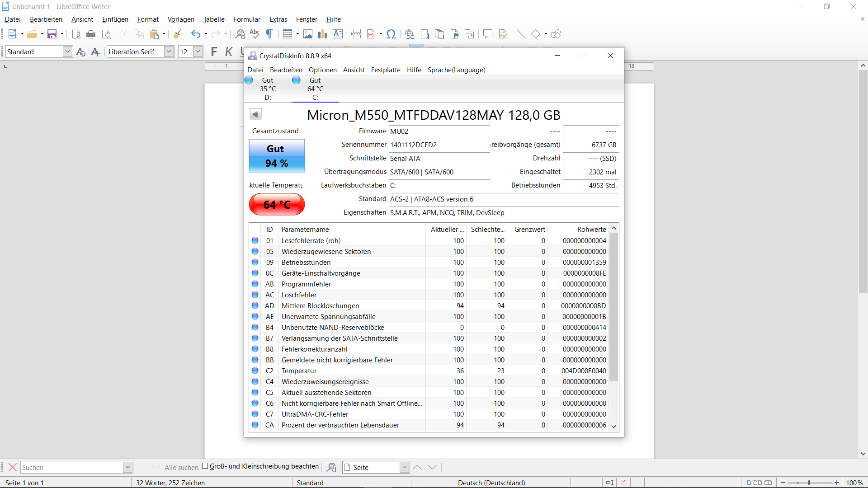The width and height of the screenshot is (868, 488).
Task: Click the Insert Hyperlink globe icon
Action: coord(410,34)
